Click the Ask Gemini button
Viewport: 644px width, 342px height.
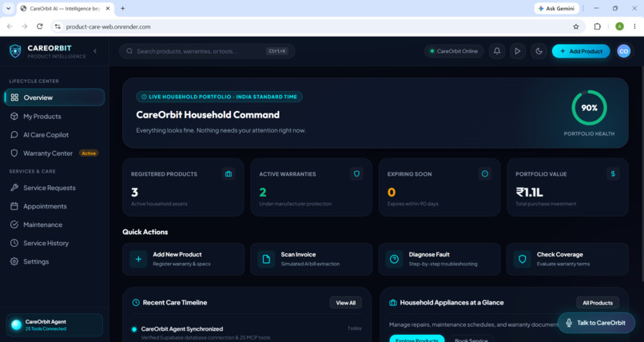557,8
